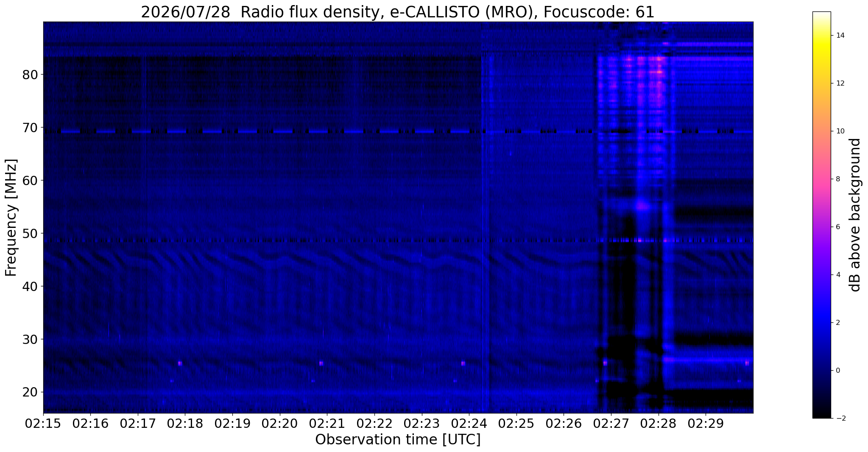Select the 02:29 time tick label
Screen dimensions: 868x452
[x=706, y=423]
